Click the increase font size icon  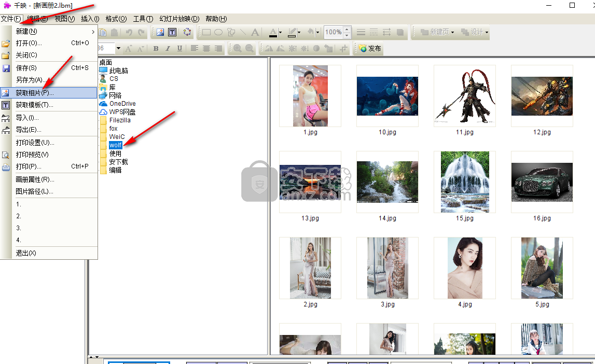[129, 49]
